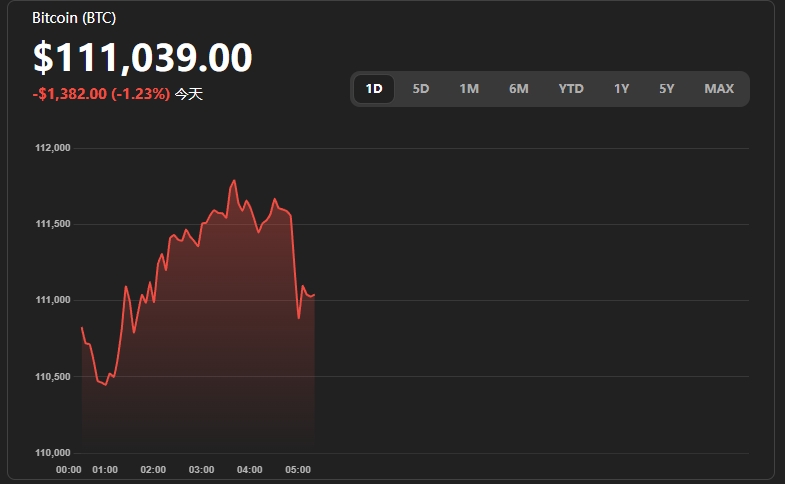785x484 pixels.
Task: Switch to the 5D range tab
Action: coord(421,89)
